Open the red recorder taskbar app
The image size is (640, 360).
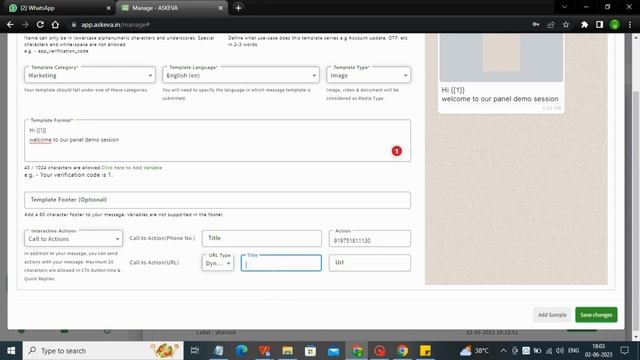pos(380,351)
